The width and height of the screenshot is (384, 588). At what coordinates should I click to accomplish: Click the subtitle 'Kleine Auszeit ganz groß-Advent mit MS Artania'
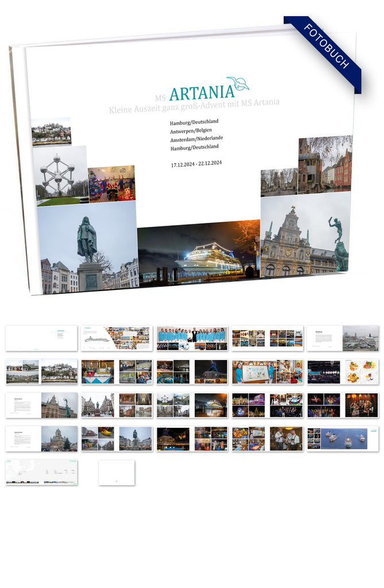tap(194, 106)
